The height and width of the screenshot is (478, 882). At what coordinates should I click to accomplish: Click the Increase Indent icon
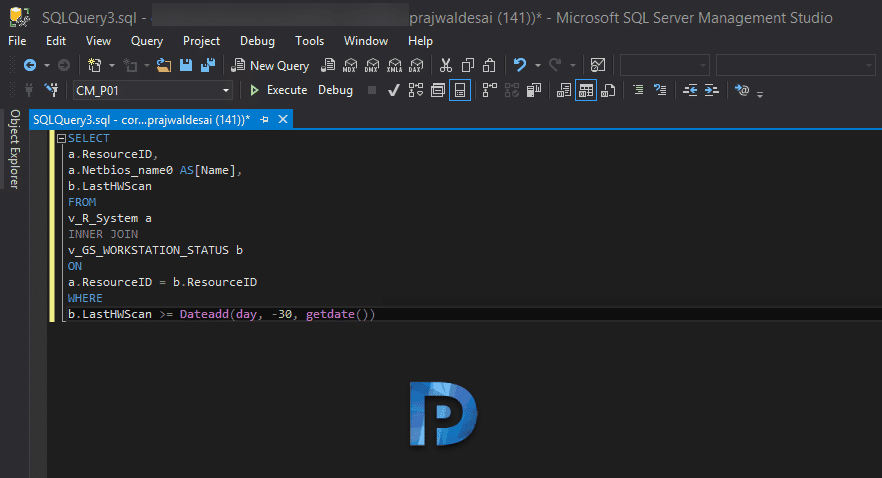coord(712,90)
